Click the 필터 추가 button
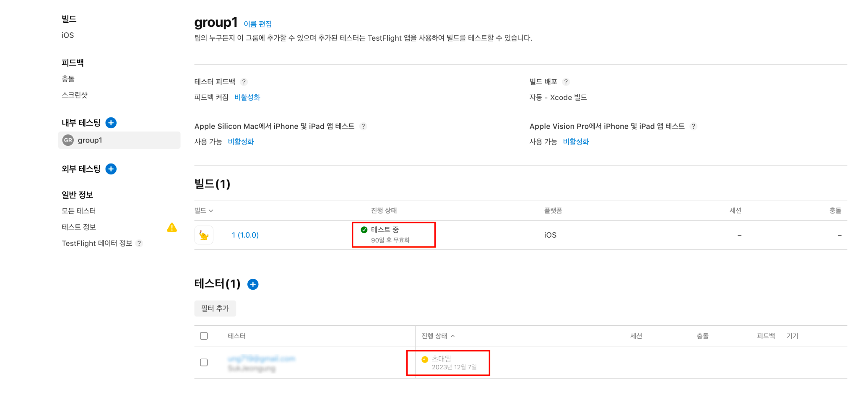This screenshot has width=868, height=410. click(215, 309)
